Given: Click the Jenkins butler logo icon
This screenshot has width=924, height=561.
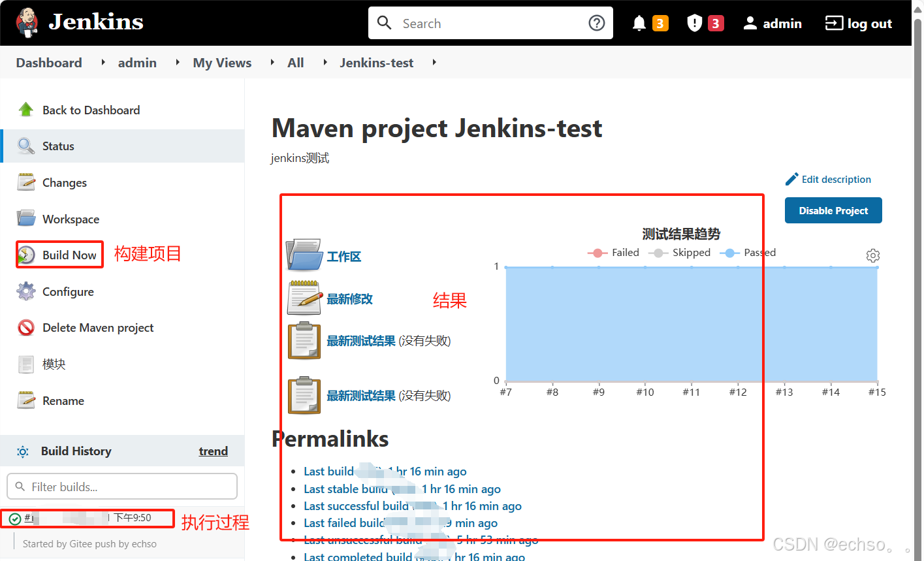Looking at the screenshot, I should 27,23.
